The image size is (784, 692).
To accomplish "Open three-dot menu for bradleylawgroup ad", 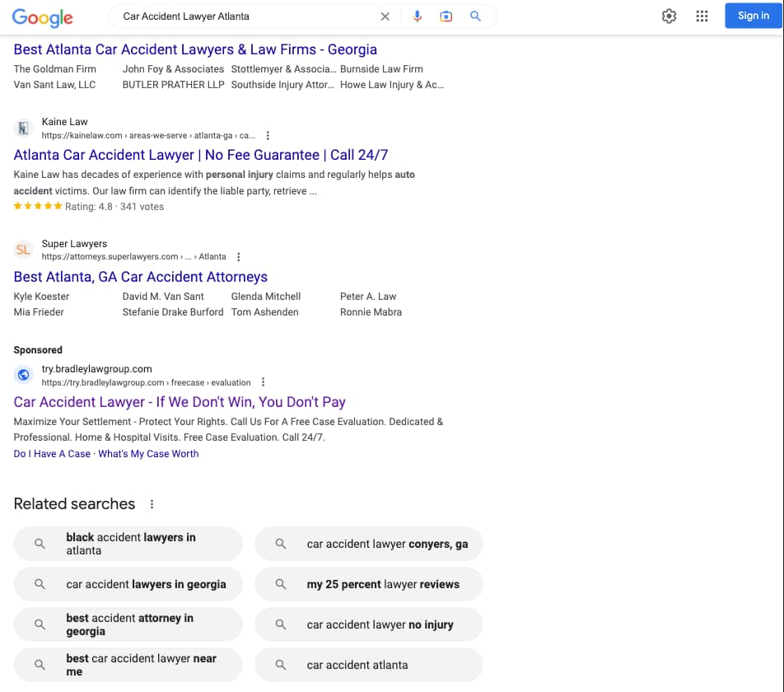I will (x=263, y=382).
